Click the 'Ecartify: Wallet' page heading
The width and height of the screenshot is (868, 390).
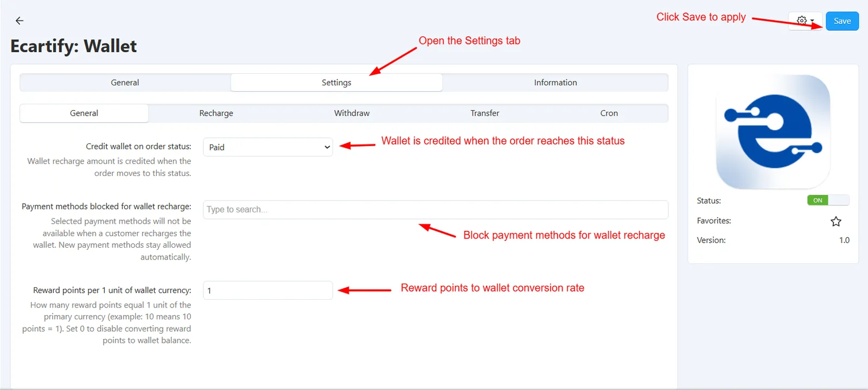click(74, 46)
